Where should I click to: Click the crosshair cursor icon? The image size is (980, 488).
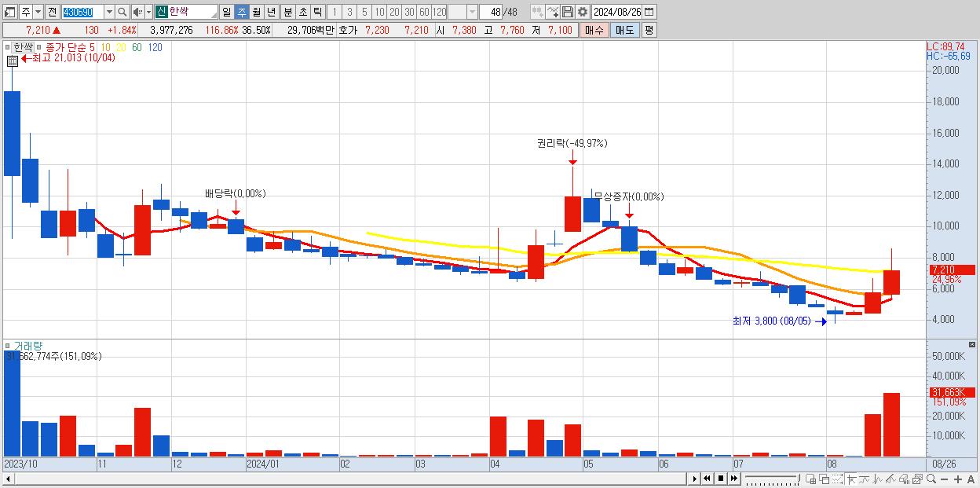pyautogui.click(x=851, y=479)
